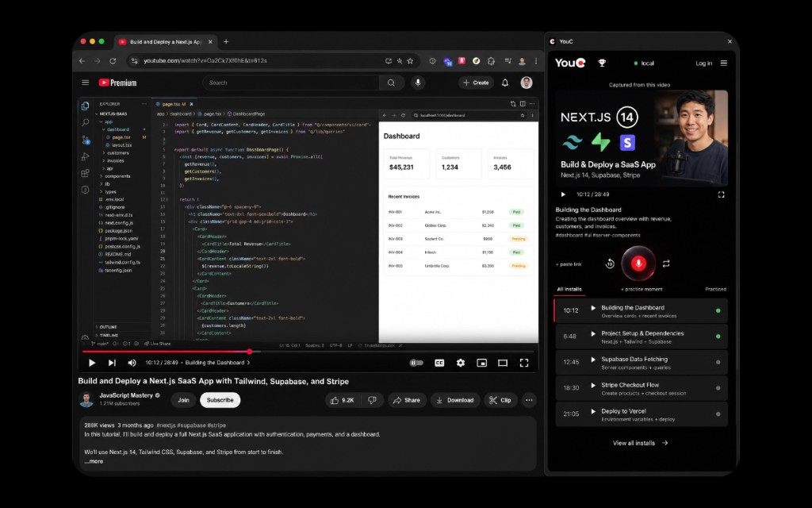
Task: Go back in the browser
Action: 82,60
